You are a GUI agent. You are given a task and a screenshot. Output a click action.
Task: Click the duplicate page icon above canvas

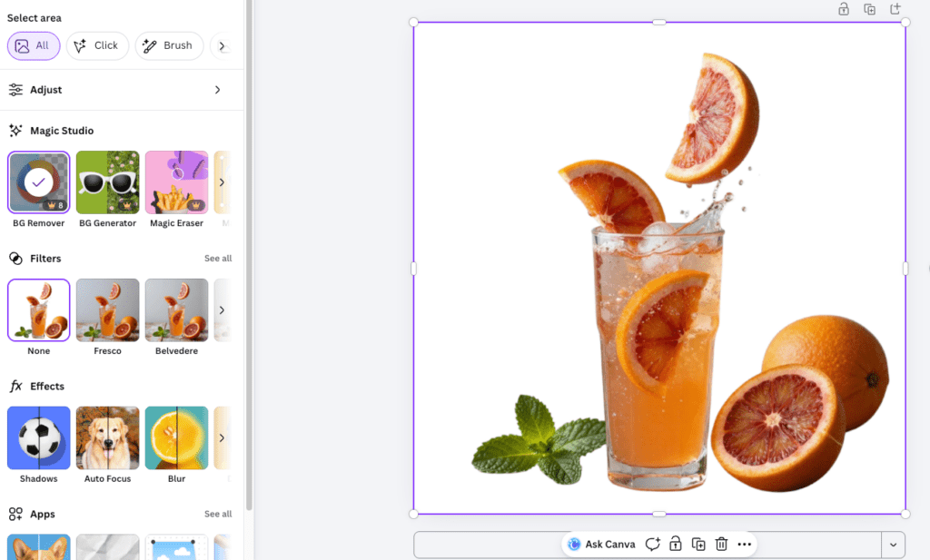pyautogui.click(x=869, y=9)
